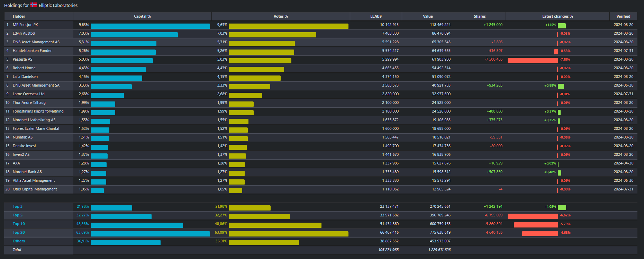Click the ELABS column header
This screenshot has width=644, height=259.
376,16
